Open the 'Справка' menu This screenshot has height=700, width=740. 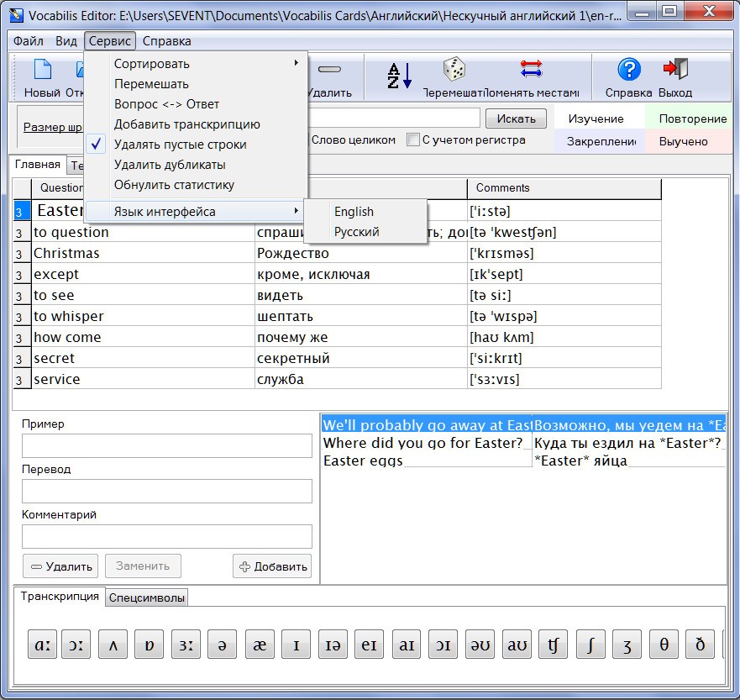[166, 41]
